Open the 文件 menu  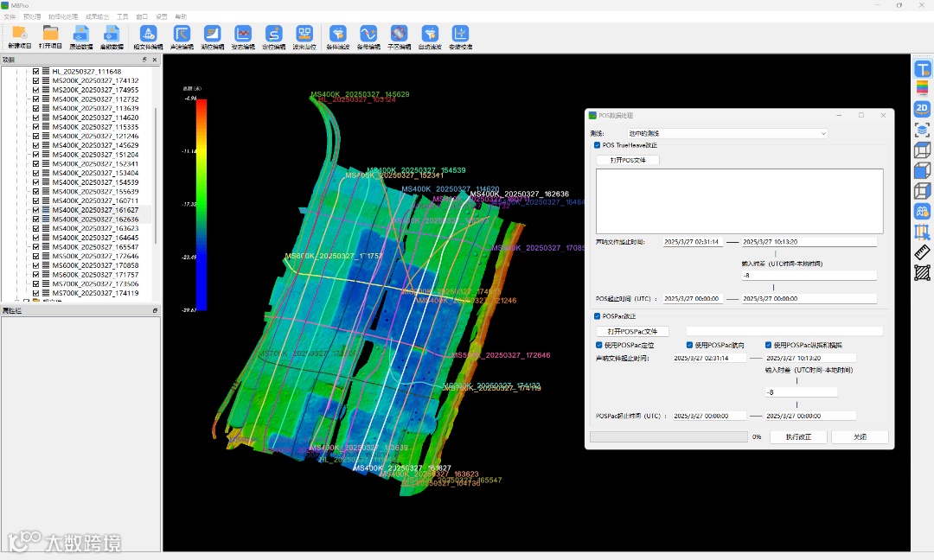click(10, 16)
